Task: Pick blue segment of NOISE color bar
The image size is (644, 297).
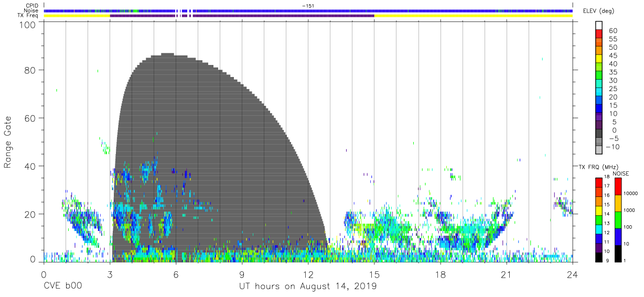Action: (x=617, y=237)
